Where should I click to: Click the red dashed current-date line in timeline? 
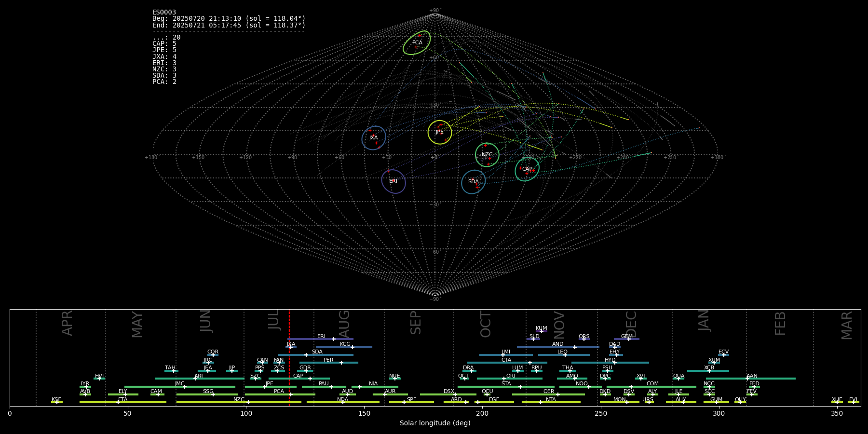[x=289, y=357]
